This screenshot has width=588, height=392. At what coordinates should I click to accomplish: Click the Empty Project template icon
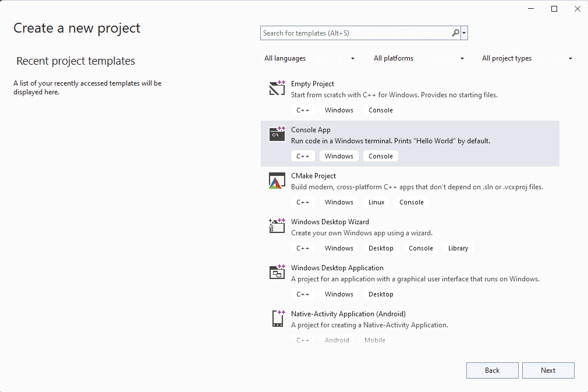(277, 88)
